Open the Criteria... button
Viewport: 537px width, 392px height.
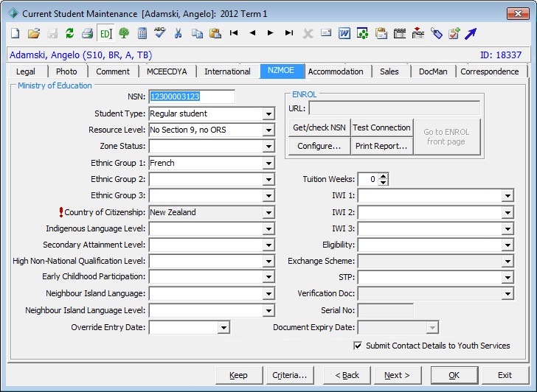coord(290,375)
